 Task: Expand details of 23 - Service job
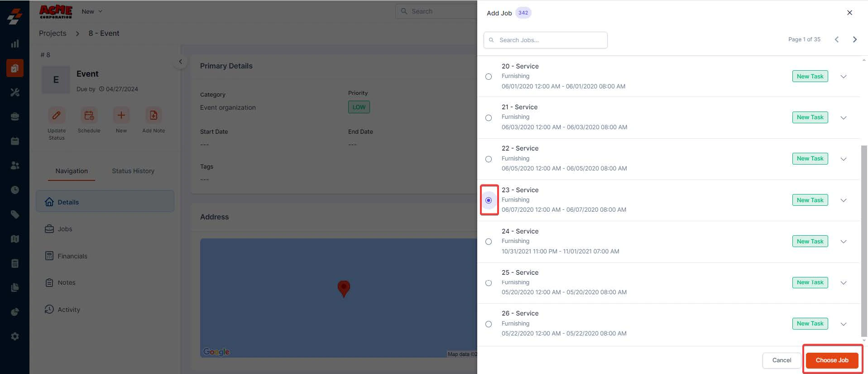pos(844,200)
